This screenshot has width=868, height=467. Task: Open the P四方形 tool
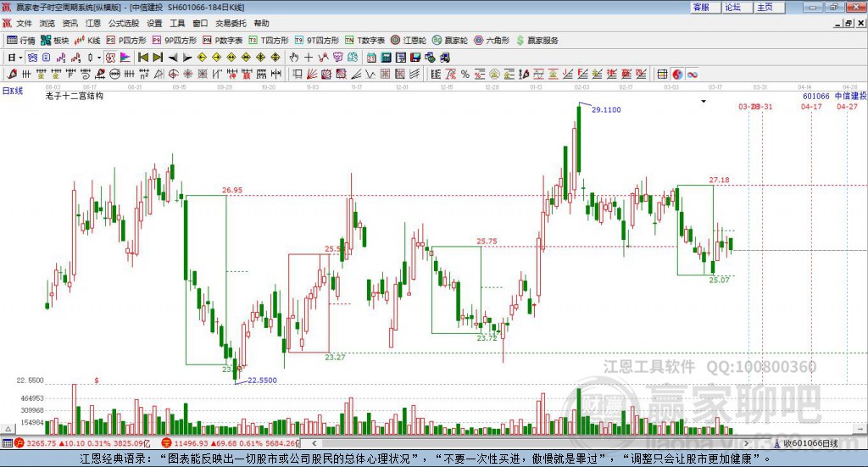pyautogui.click(x=126, y=41)
